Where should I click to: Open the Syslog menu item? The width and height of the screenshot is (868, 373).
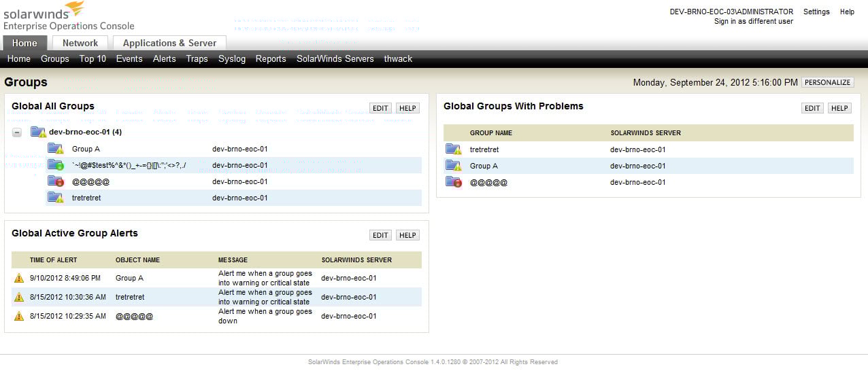click(232, 59)
